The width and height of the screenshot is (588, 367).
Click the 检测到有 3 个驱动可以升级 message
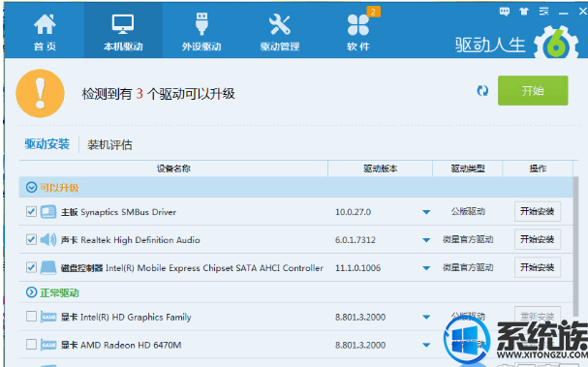(158, 94)
